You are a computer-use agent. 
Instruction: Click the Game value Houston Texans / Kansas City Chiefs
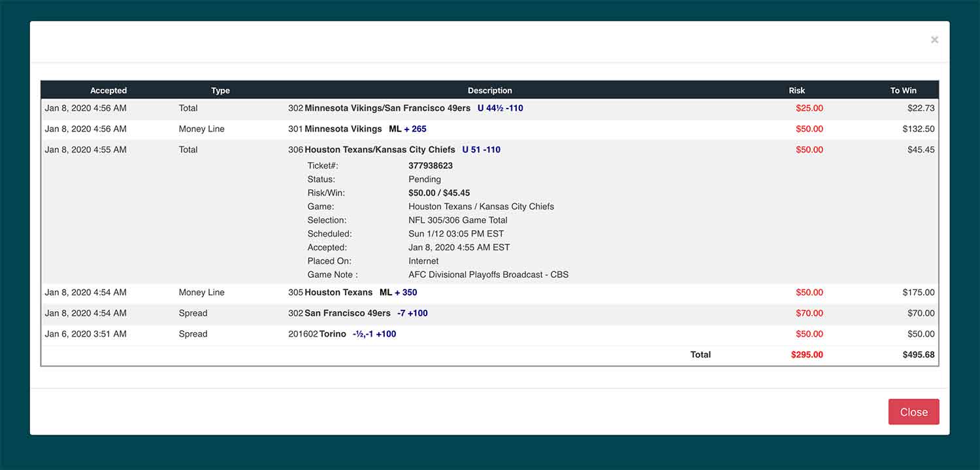click(482, 207)
